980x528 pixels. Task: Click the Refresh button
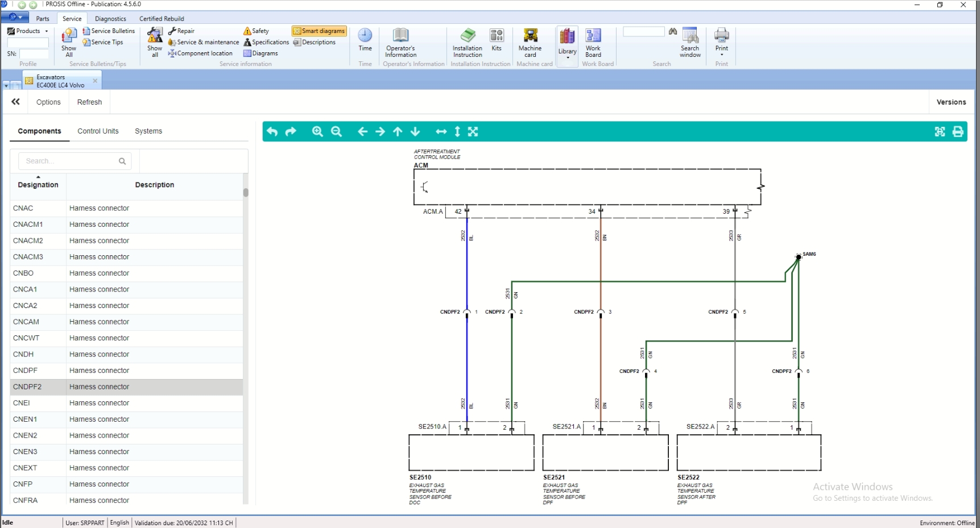click(89, 102)
